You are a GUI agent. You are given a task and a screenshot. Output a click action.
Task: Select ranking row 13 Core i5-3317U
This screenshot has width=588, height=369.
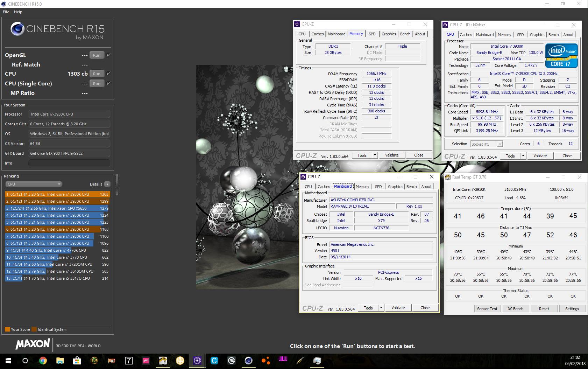pyautogui.click(x=57, y=278)
